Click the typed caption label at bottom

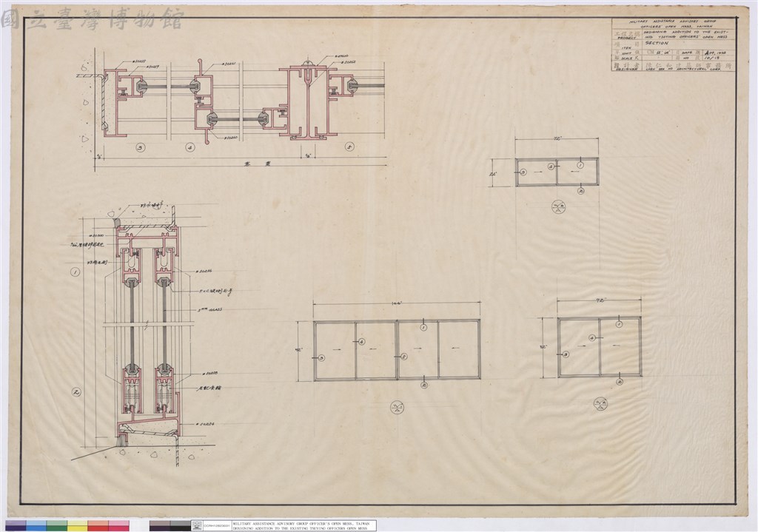[x=303, y=526]
